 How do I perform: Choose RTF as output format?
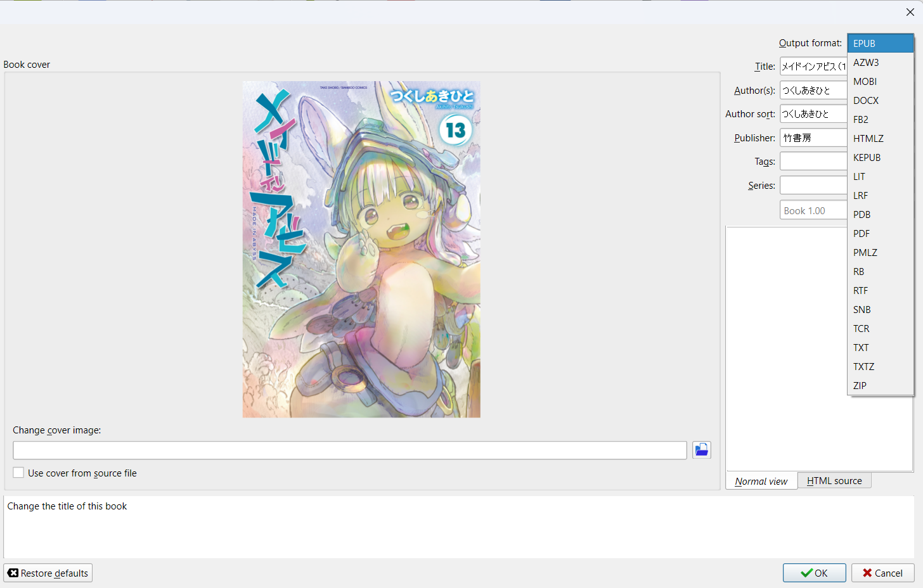click(881, 290)
